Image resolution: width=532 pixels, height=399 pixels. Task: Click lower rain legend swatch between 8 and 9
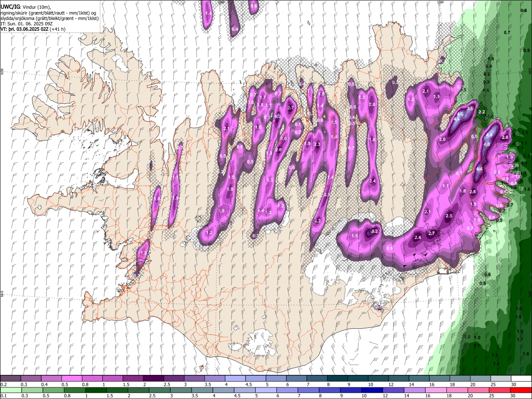coord(329,390)
